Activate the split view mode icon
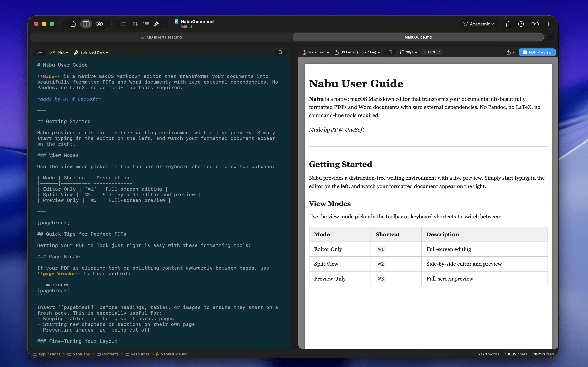The width and height of the screenshot is (588, 367). 86,24
